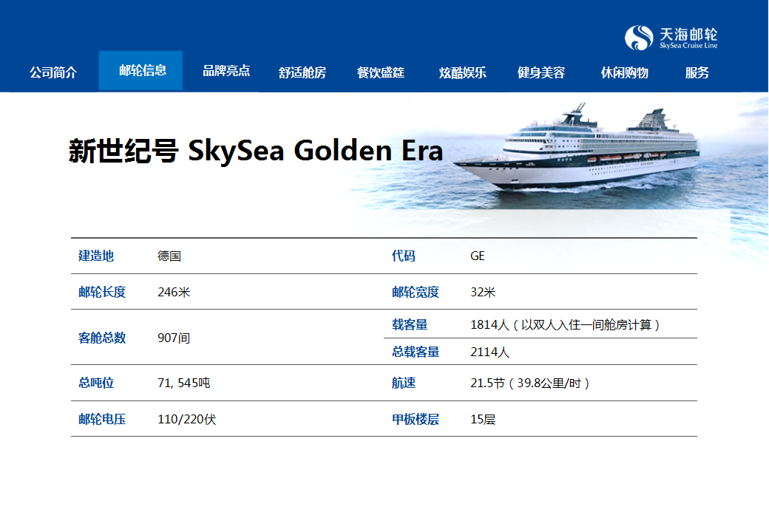Image resolution: width=769 pixels, height=532 pixels.
Task: Click the 总载客量 label
Action: point(416,352)
